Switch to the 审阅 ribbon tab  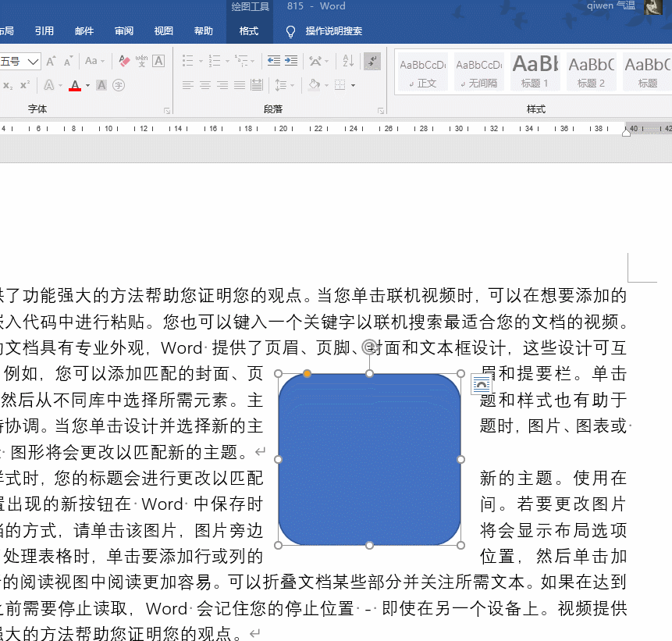(x=123, y=31)
